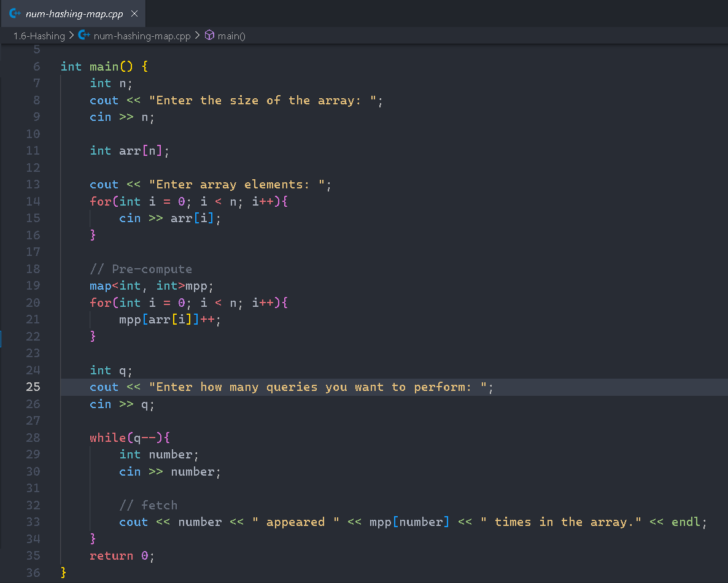Click 'int n;' on line 7

click(111, 83)
